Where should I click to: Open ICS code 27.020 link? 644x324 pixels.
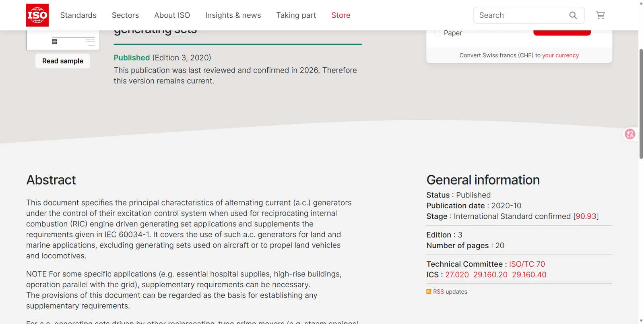click(x=457, y=275)
